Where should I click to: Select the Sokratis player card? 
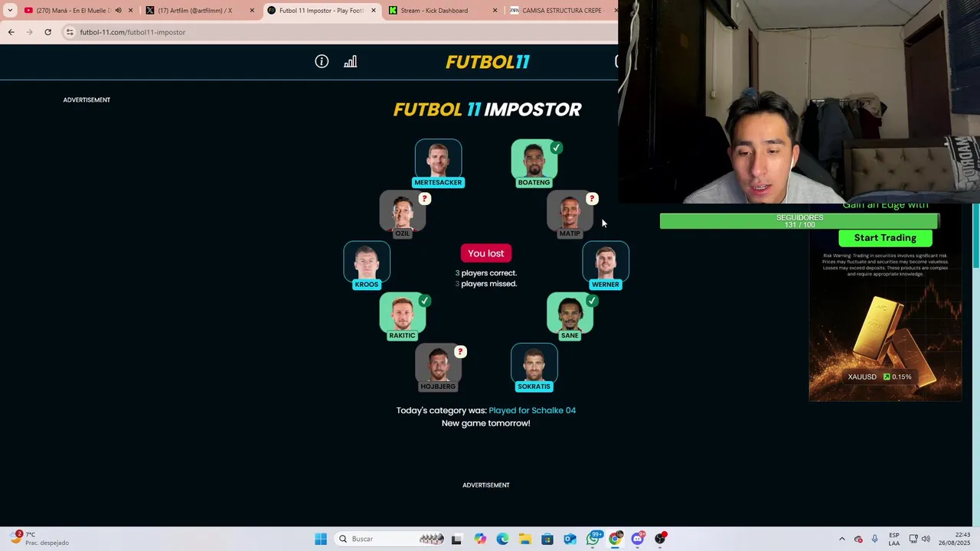[534, 367]
